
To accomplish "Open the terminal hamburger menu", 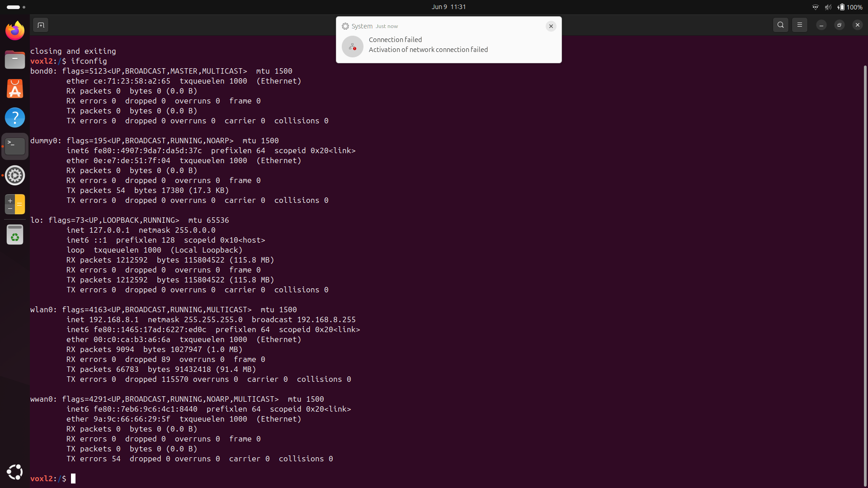I will coord(800,25).
